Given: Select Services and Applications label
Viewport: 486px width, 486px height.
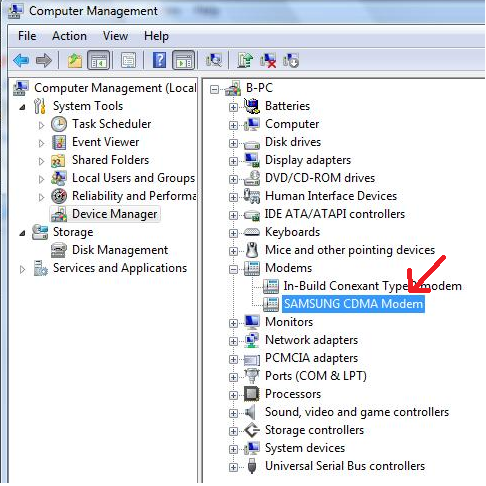Looking at the screenshot, I should [x=120, y=268].
